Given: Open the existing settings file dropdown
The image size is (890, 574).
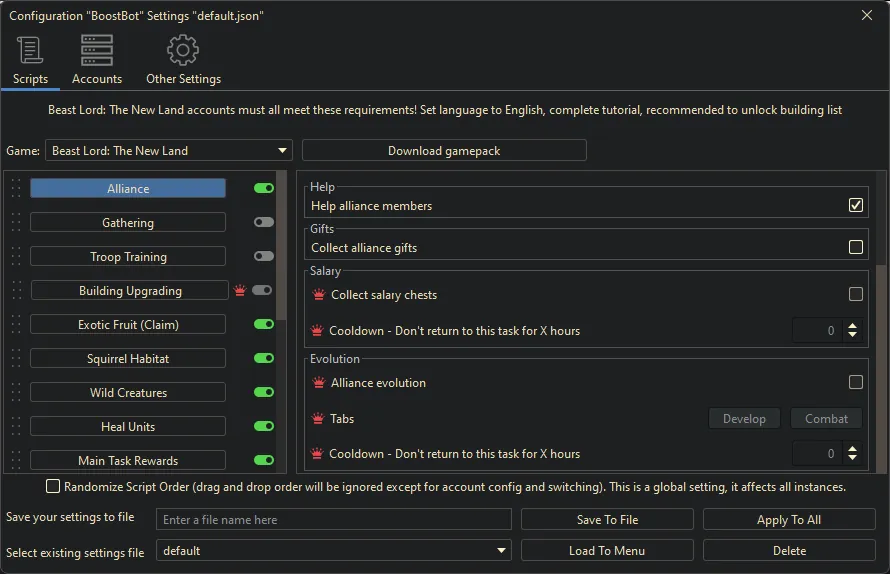Looking at the screenshot, I should (x=334, y=551).
